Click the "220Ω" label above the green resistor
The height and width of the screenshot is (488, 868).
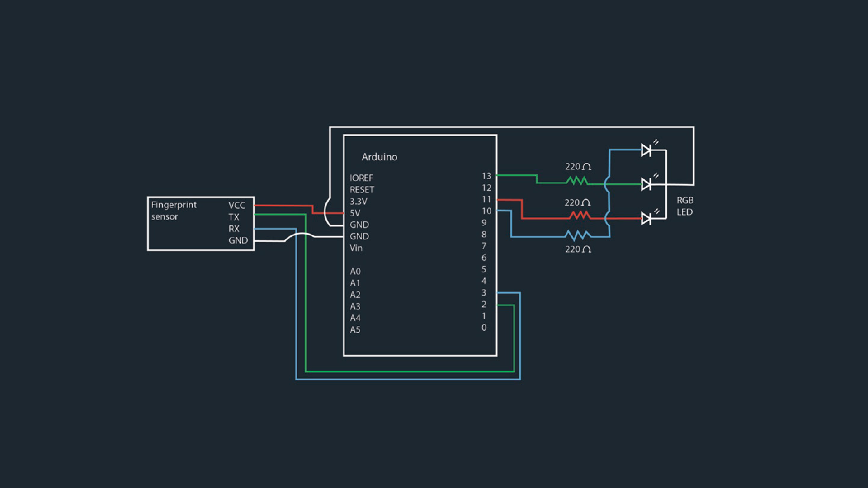(x=578, y=167)
